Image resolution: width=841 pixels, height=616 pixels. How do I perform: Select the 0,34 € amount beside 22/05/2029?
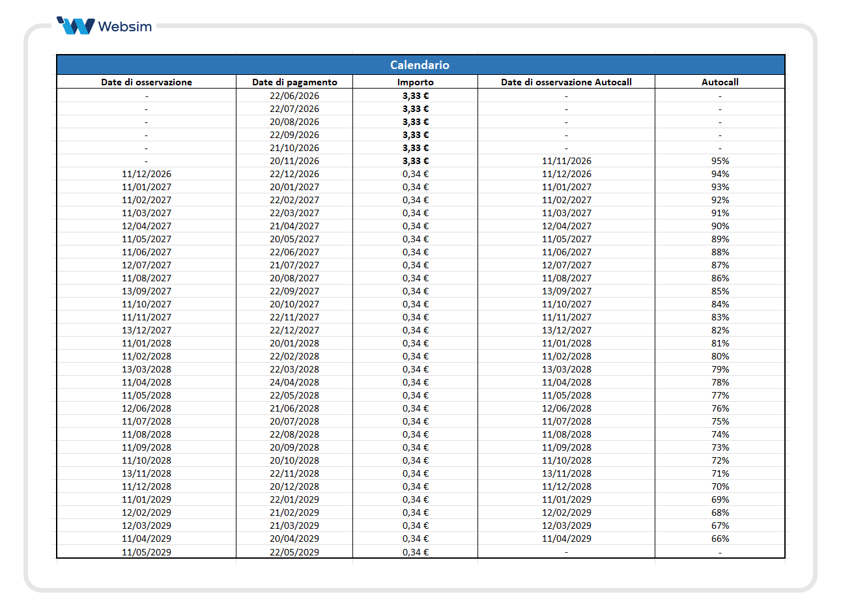416,552
